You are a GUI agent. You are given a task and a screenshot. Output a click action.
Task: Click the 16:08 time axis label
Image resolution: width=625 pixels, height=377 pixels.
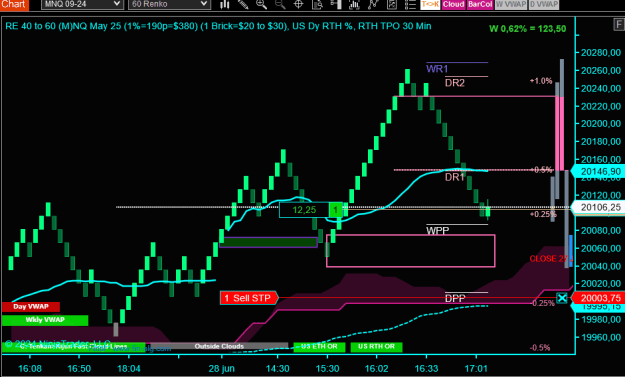30,368
